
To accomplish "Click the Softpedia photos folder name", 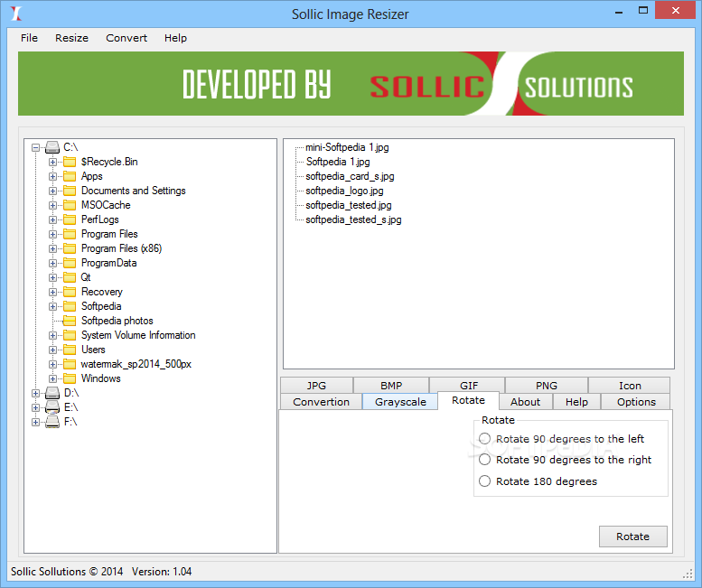I will 117,321.
